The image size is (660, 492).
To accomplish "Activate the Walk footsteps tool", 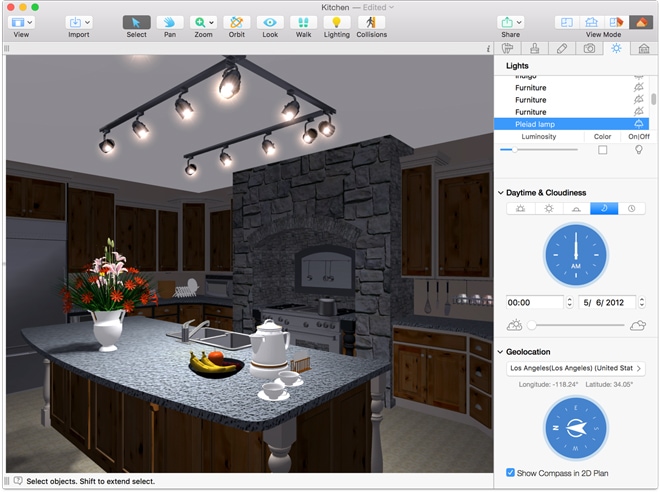I will [303, 22].
